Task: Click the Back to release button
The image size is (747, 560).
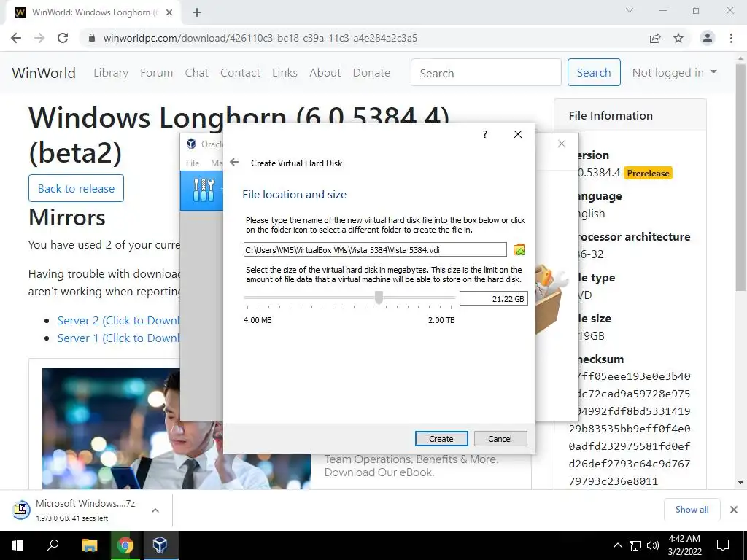Action: click(76, 188)
